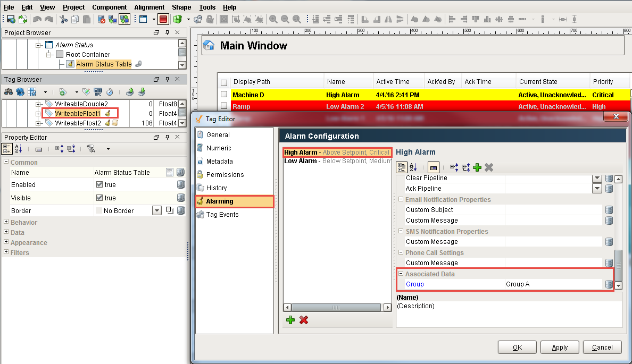Image resolution: width=632 pixels, height=364 pixels.
Task: Click the green plus add associated data icon
Action: [477, 167]
